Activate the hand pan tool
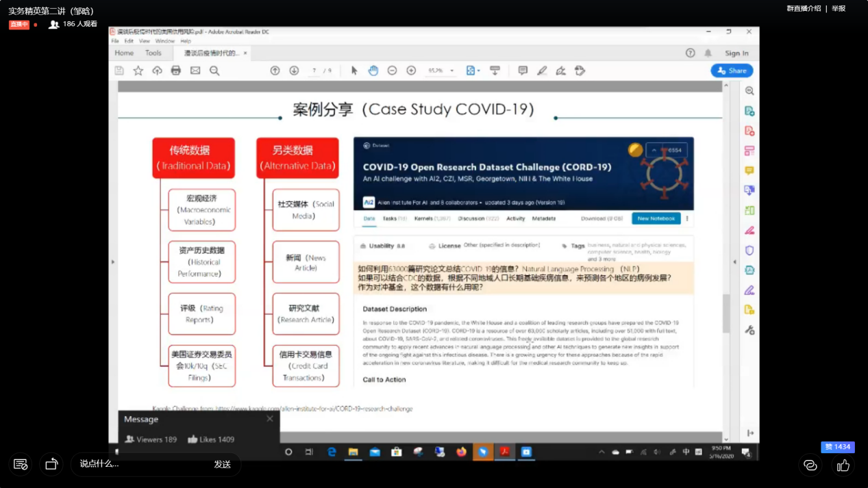Image resolution: width=868 pixels, height=488 pixels. click(x=373, y=70)
